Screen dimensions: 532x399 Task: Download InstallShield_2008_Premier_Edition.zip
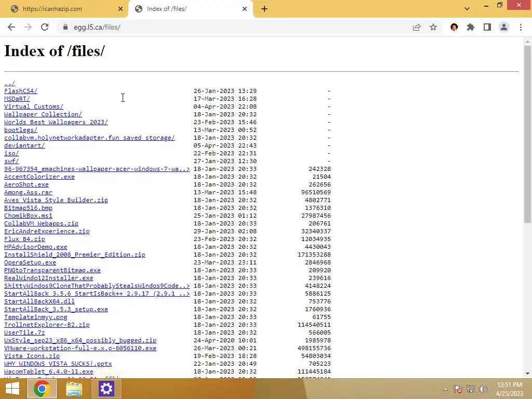point(75,255)
